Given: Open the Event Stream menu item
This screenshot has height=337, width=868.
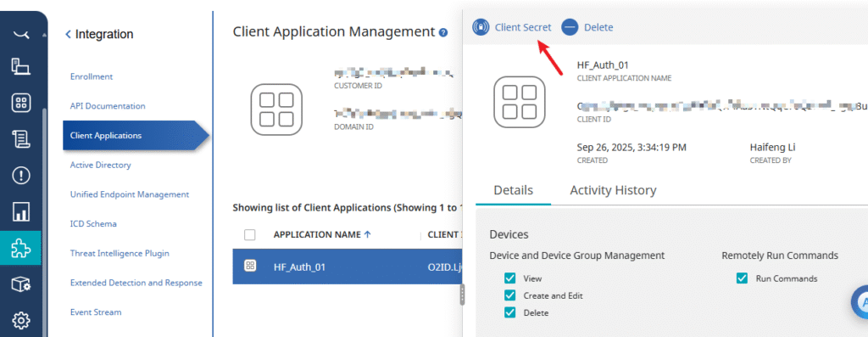Looking at the screenshot, I should (96, 312).
